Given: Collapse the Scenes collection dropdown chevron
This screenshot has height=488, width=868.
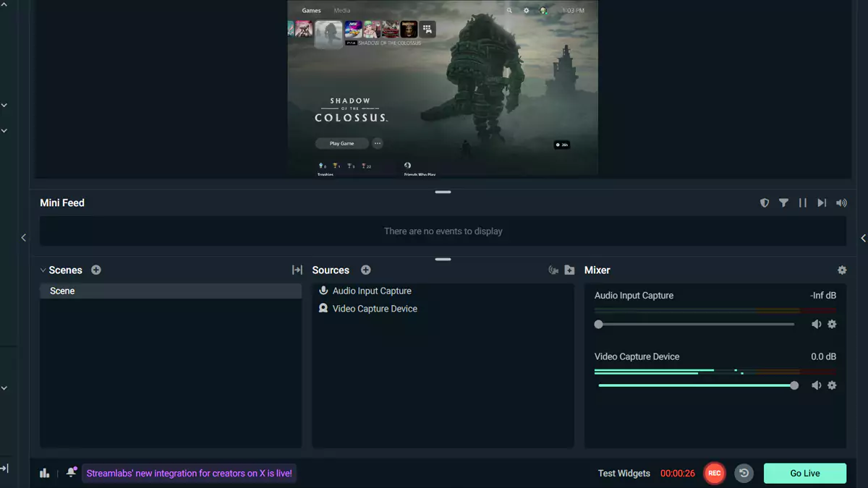Looking at the screenshot, I should pos(43,270).
